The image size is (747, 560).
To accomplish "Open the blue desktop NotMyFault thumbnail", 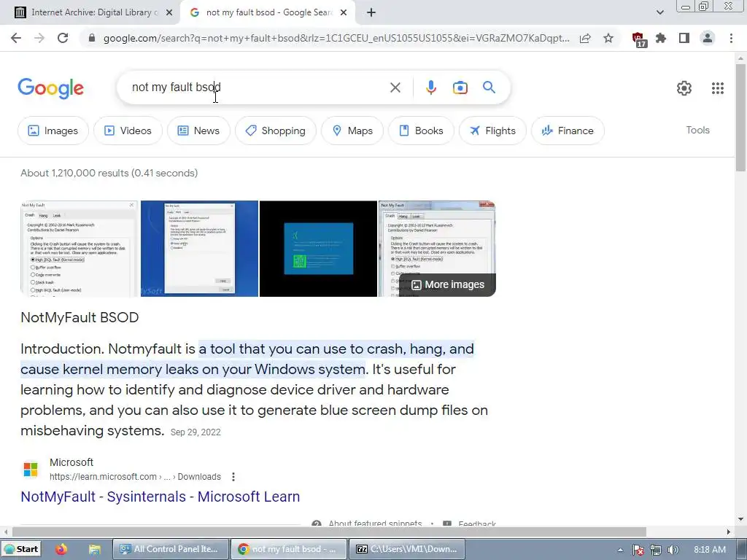I will click(199, 249).
